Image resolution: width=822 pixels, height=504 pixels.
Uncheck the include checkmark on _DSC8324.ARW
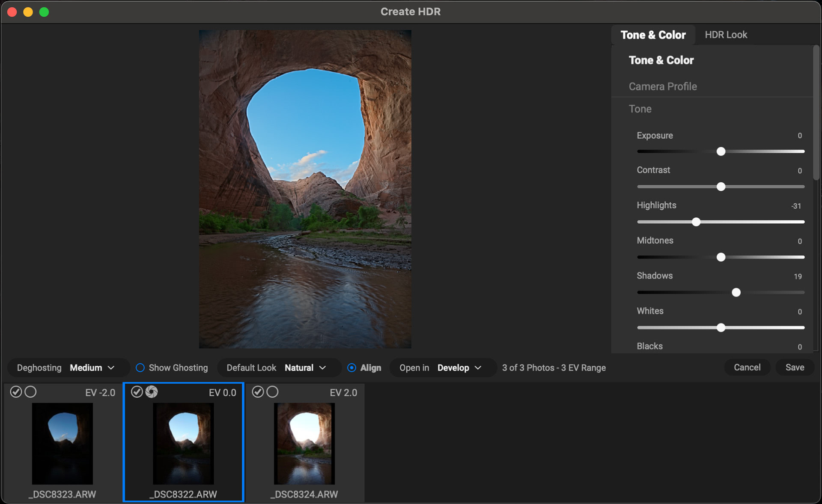tap(258, 392)
